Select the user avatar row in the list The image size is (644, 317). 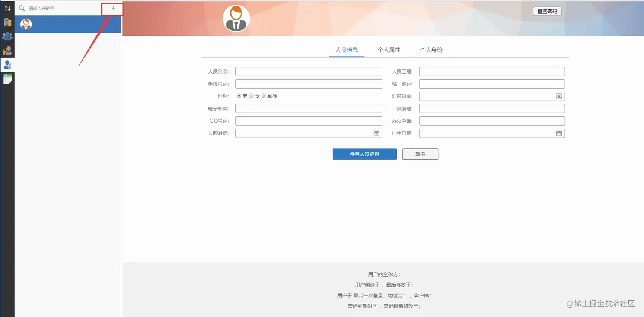click(68, 24)
